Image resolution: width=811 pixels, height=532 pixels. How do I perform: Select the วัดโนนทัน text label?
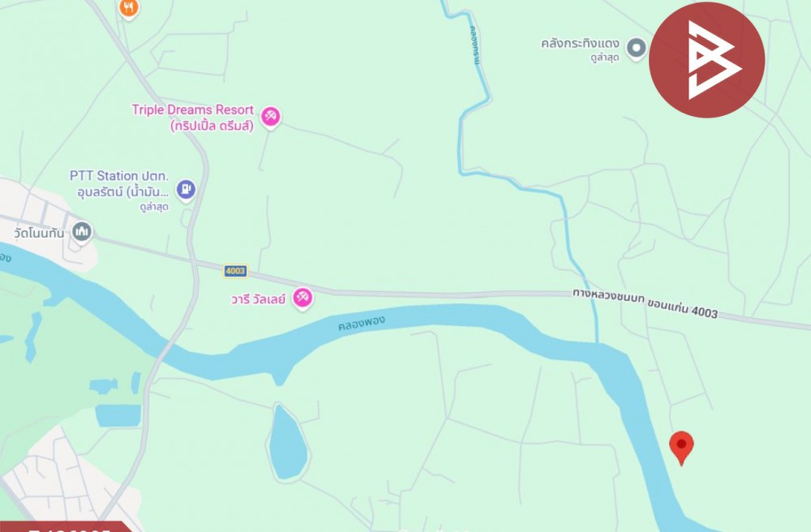point(39,234)
